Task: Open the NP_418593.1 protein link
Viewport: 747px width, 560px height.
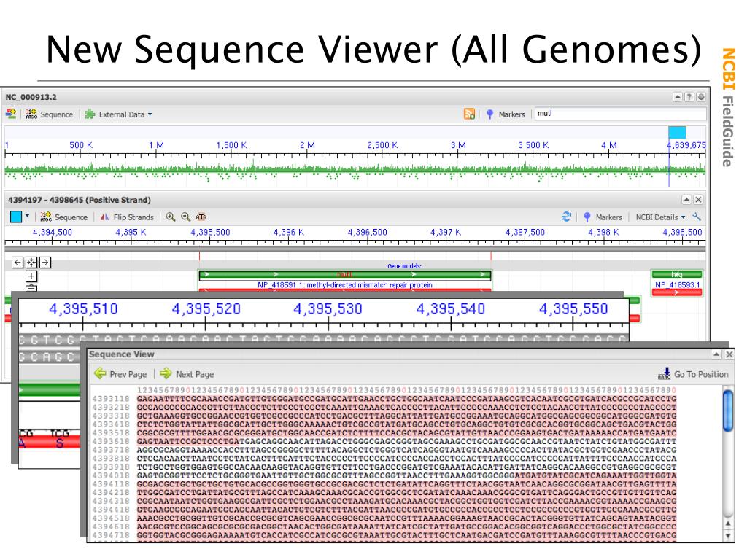Action: click(677, 285)
